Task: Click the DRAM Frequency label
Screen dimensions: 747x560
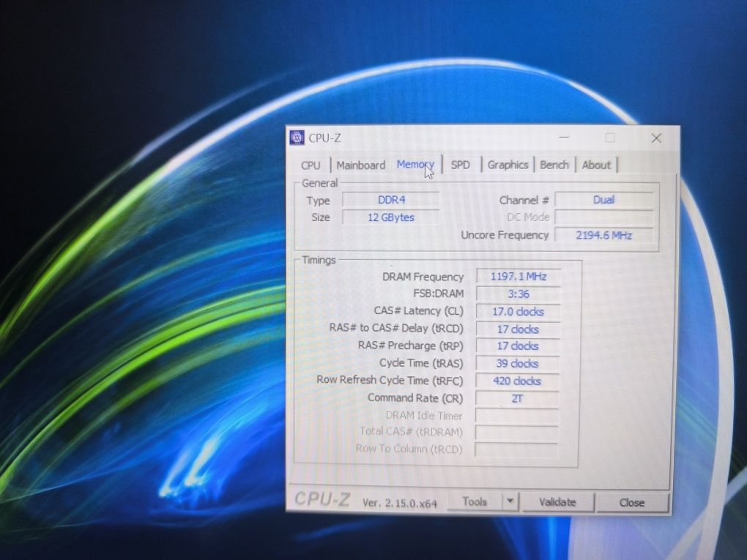Action: point(423,277)
